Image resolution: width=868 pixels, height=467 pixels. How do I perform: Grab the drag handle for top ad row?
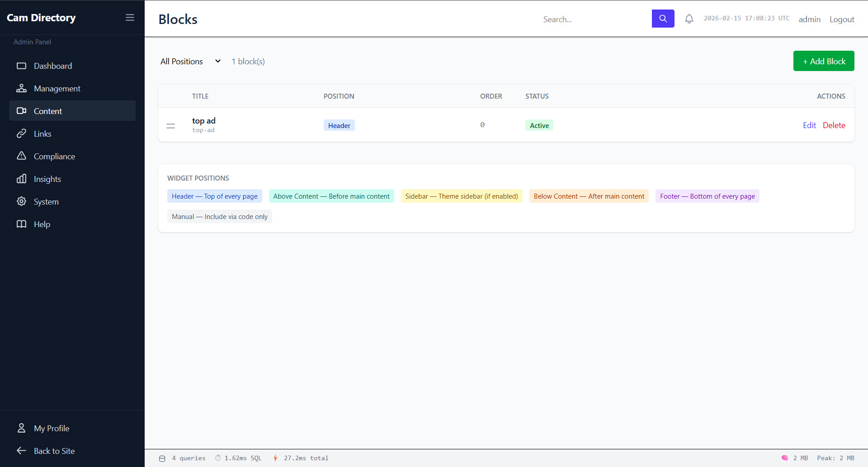[x=170, y=126]
